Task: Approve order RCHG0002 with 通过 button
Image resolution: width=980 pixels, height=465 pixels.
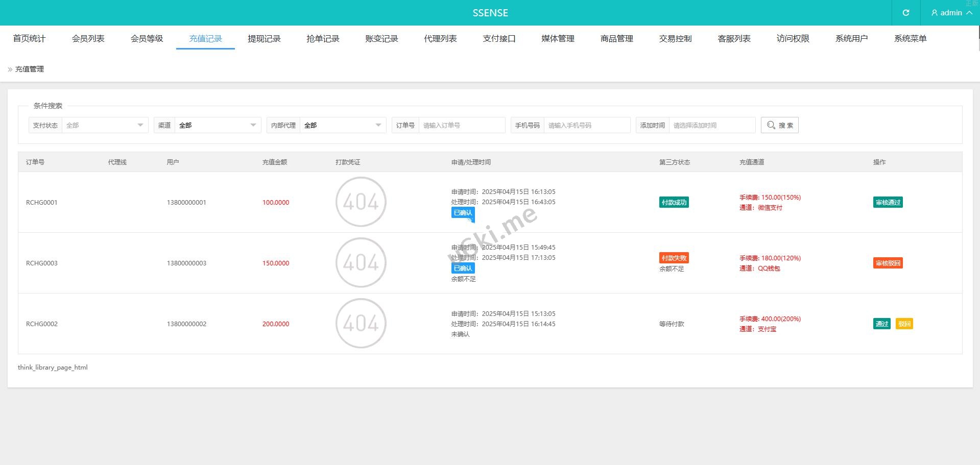Action: coord(881,324)
